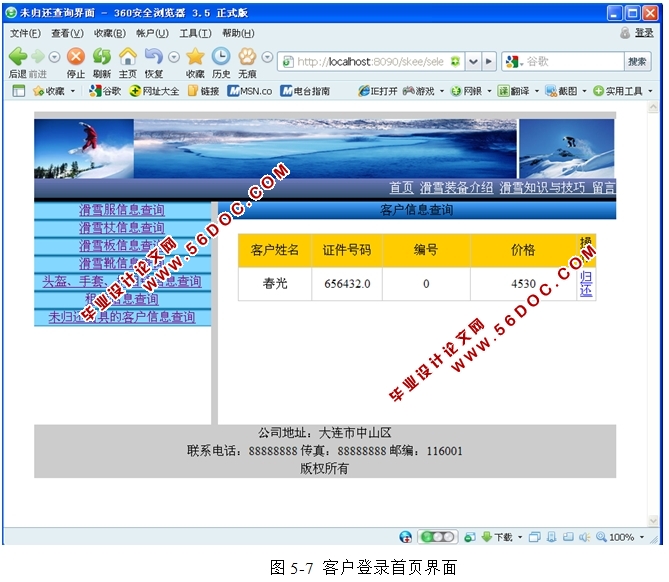Viewport: 669px width, 582px height.
Task: Click the address bar go arrow button
Action: (x=489, y=62)
